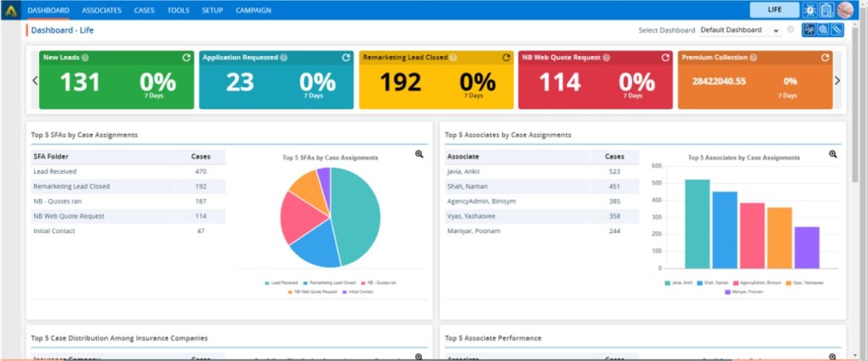Viewport: 868px width, 361px height.
Task: Click magnifier on Top 5 Associates chart
Action: coord(832,154)
